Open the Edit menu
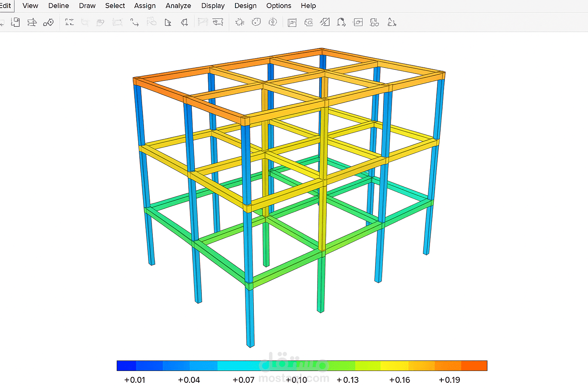The height and width of the screenshot is (392, 588). [5, 6]
